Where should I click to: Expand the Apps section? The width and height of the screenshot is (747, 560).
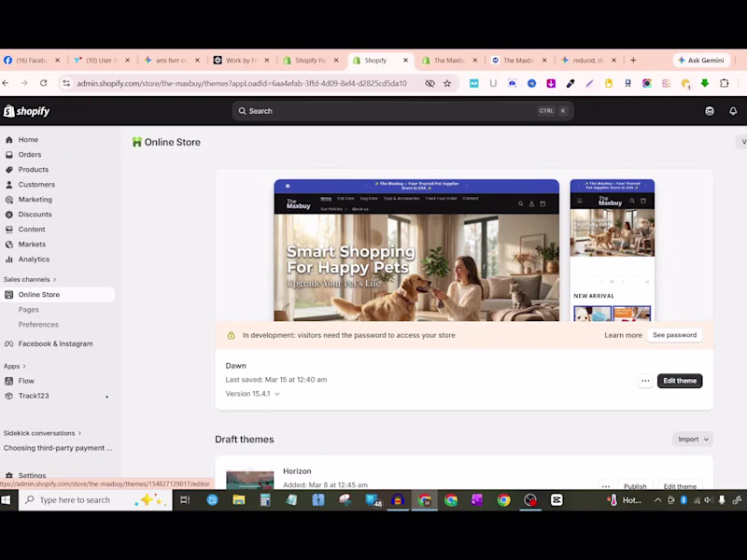click(14, 366)
